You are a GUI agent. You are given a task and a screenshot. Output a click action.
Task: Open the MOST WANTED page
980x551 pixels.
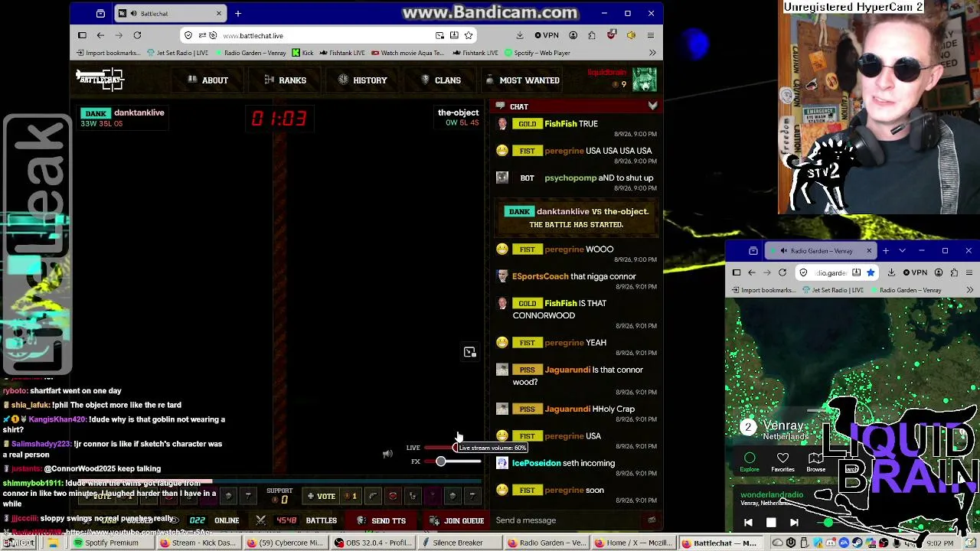point(523,80)
